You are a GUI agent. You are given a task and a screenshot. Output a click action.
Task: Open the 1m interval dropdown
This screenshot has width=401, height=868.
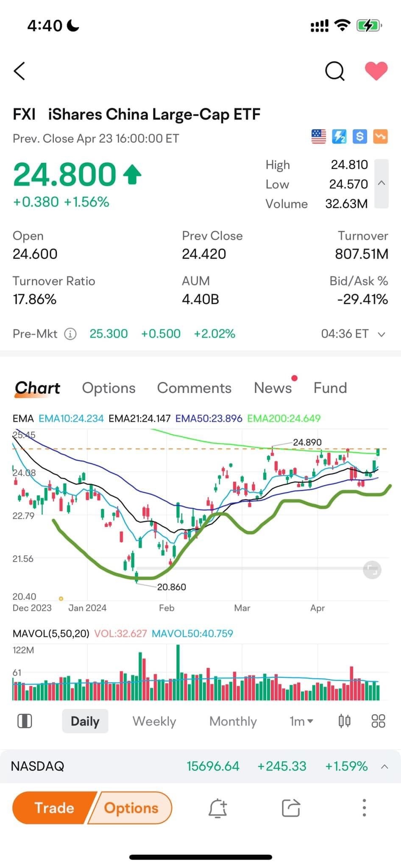(x=301, y=721)
